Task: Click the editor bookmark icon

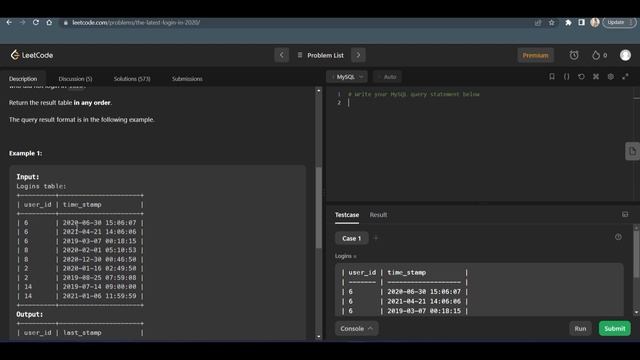Action: tap(551, 77)
